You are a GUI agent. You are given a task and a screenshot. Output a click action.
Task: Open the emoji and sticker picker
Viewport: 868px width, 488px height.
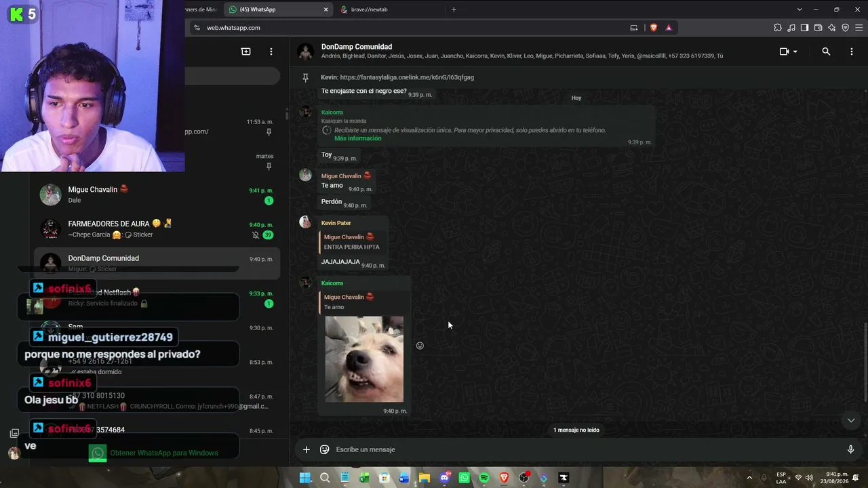pyautogui.click(x=325, y=449)
